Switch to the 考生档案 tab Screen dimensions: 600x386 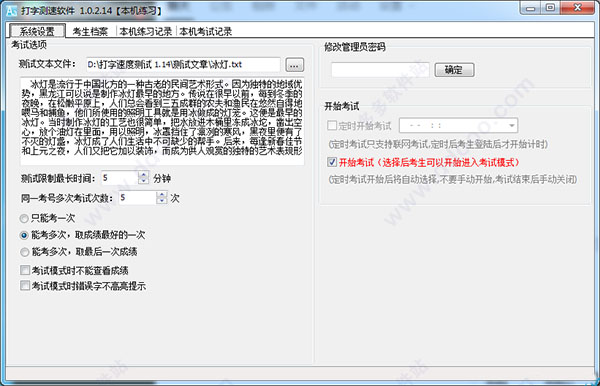[x=90, y=31]
